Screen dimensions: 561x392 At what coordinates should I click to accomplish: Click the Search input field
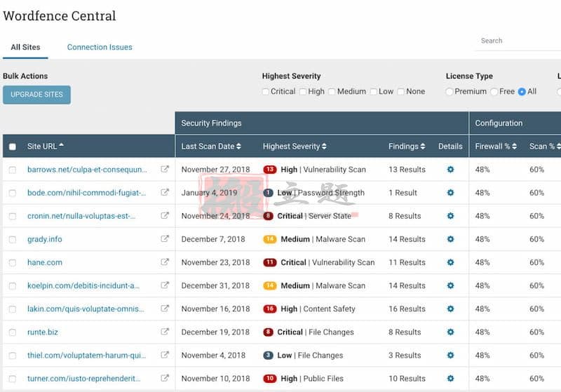[518, 41]
